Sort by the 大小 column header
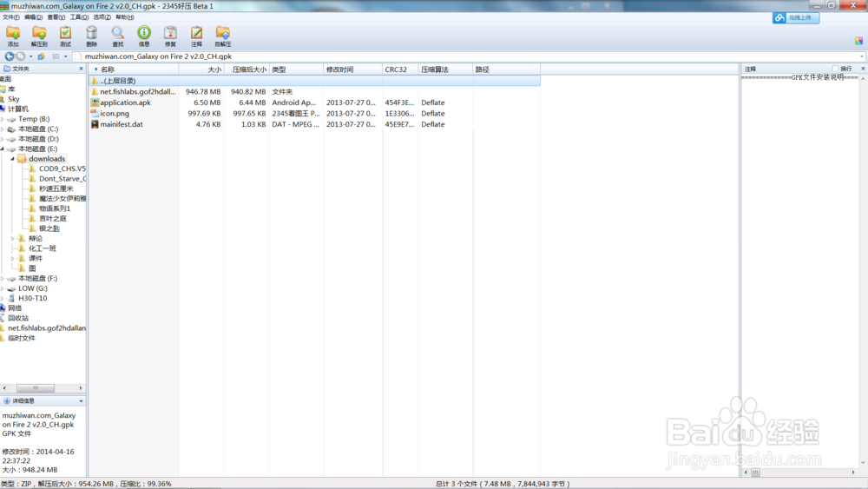 coord(201,69)
